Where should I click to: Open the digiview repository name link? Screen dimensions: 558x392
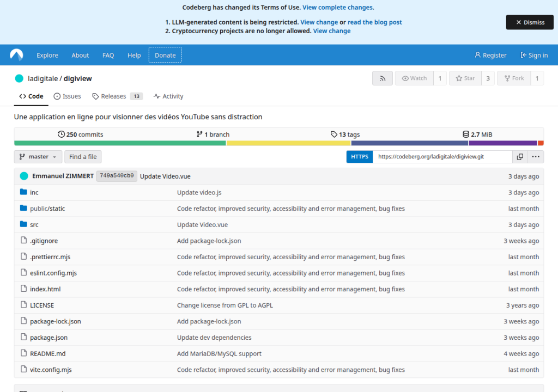[77, 78]
